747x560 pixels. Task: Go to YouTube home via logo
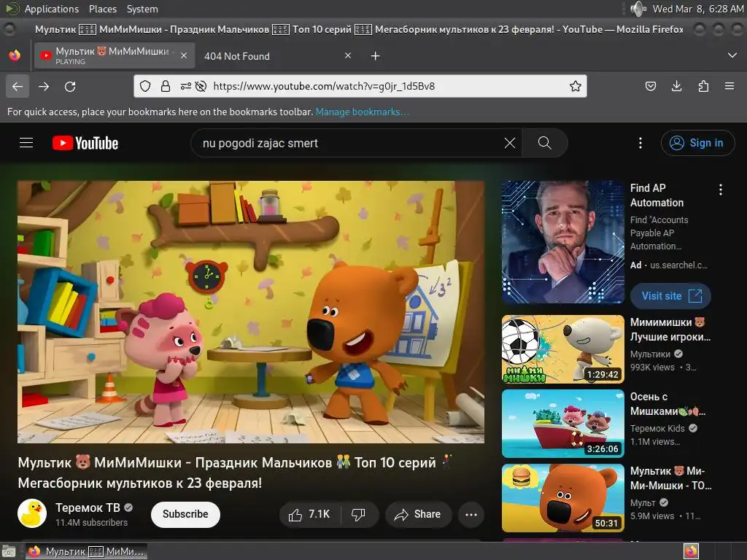[x=85, y=143]
